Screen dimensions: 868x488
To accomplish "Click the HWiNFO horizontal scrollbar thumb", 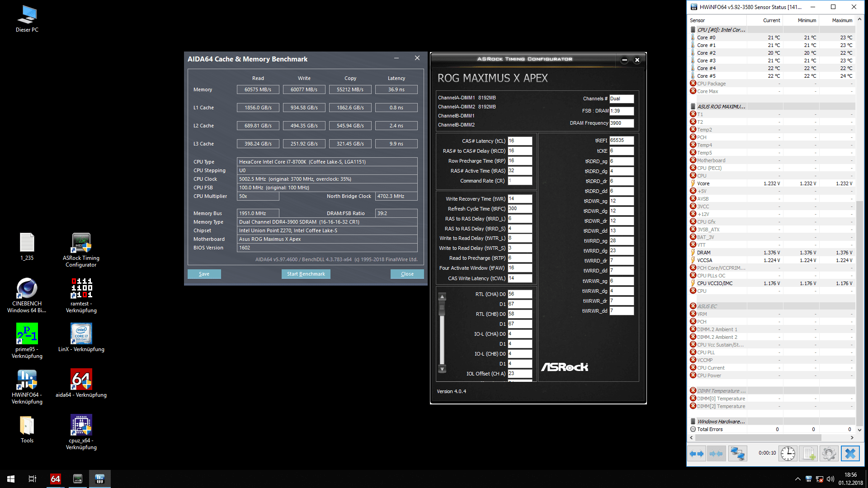I will pyautogui.click(x=758, y=437).
